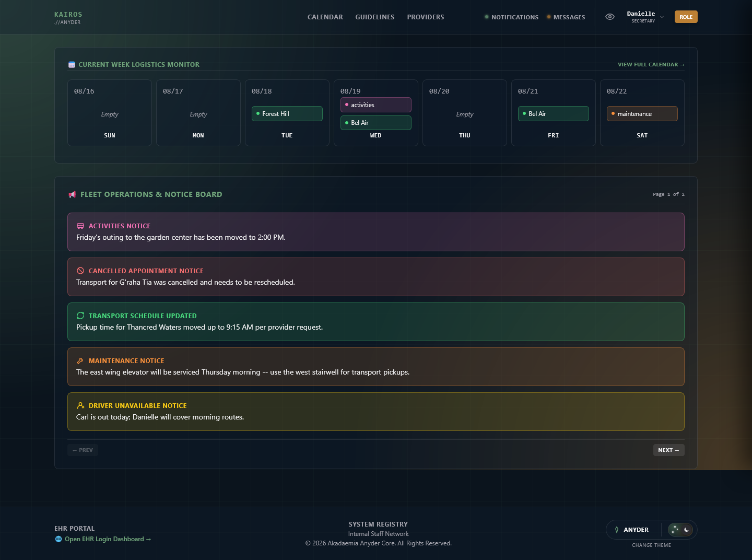Click the SYSTEM REGISTRY footer heading

pos(379,524)
